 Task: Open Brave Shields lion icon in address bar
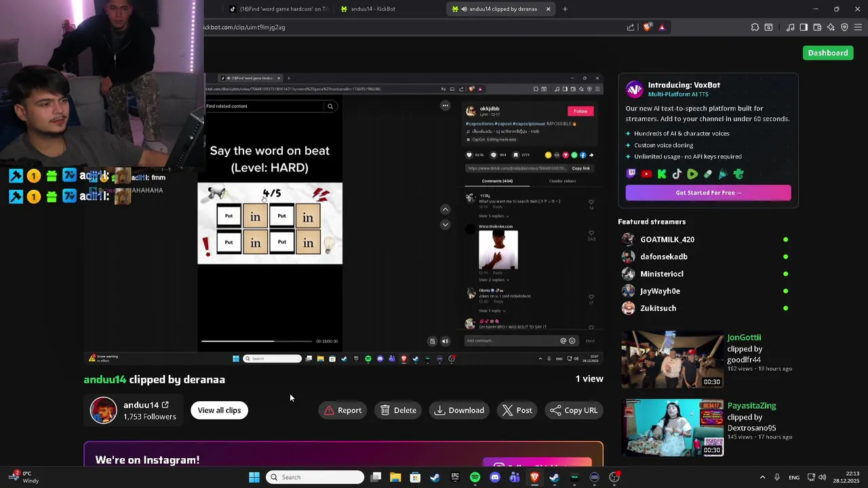pyautogui.click(x=648, y=27)
